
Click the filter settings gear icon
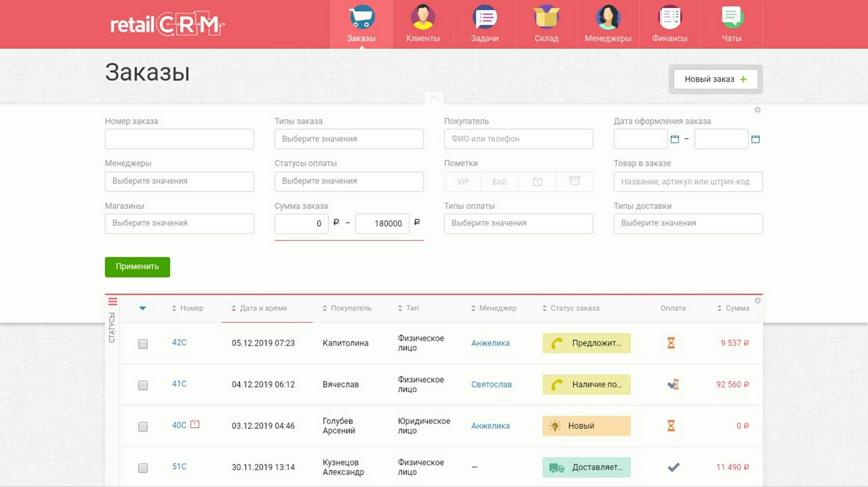(757, 110)
